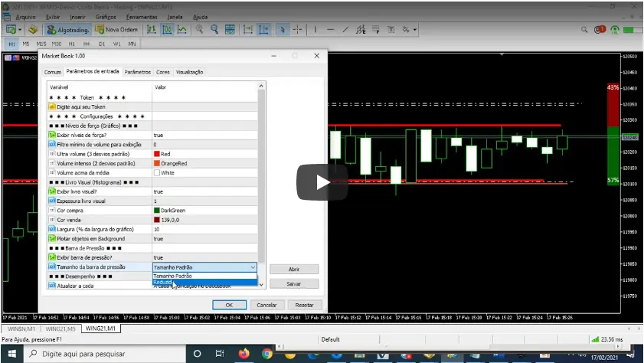Click the zoom out magnifier icon
This screenshot has height=363, width=644.
coord(215,30)
